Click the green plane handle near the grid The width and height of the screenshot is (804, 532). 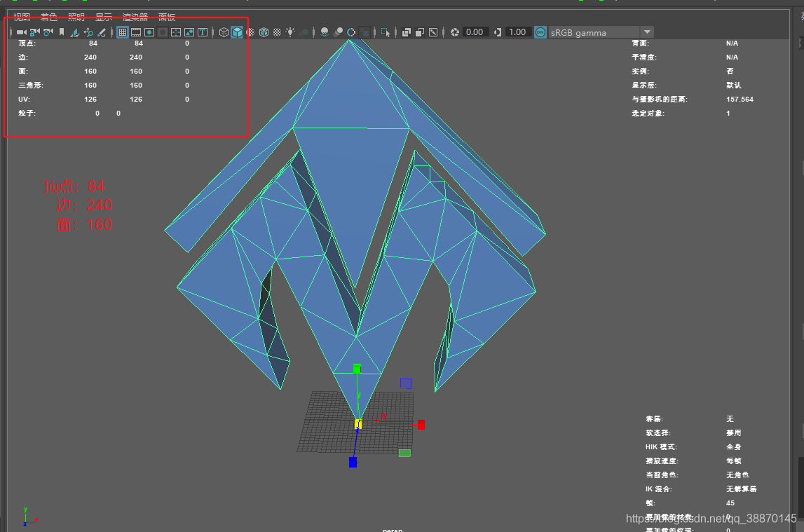tap(404, 453)
